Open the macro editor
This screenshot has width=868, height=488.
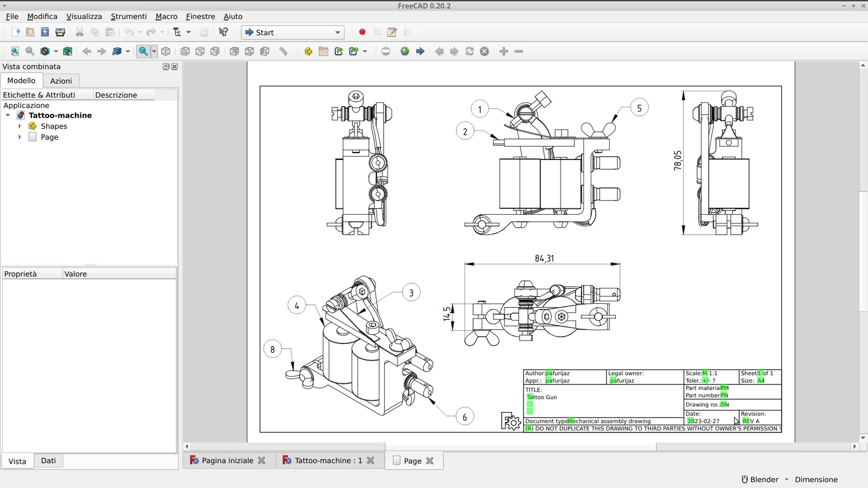click(391, 32)
